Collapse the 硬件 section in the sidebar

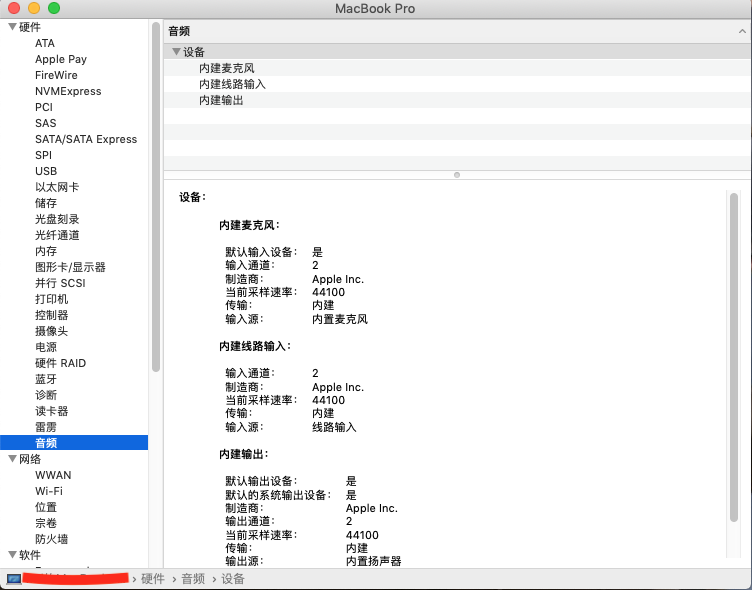pyautogui.click(x=12, y=27)
